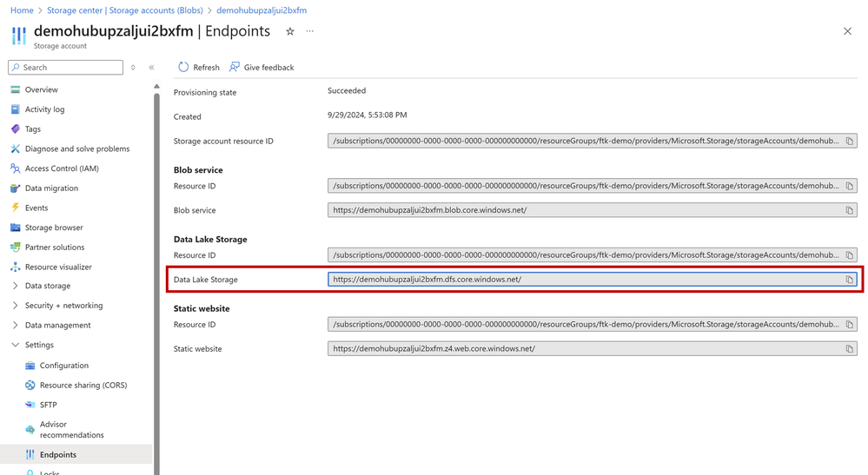Click the 'Blob service' section heading
The height and width of the screenshot is (475, 868).
point(198,170)
